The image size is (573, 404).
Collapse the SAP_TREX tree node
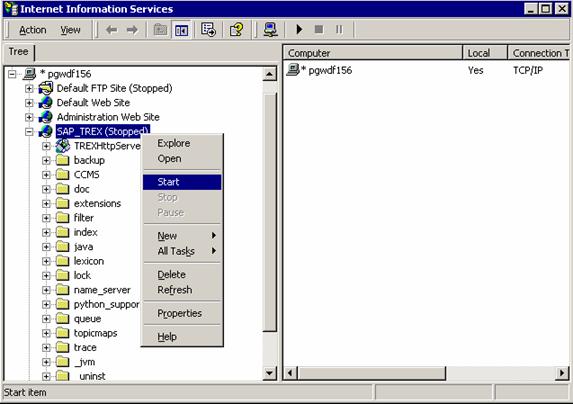point(29,132)
